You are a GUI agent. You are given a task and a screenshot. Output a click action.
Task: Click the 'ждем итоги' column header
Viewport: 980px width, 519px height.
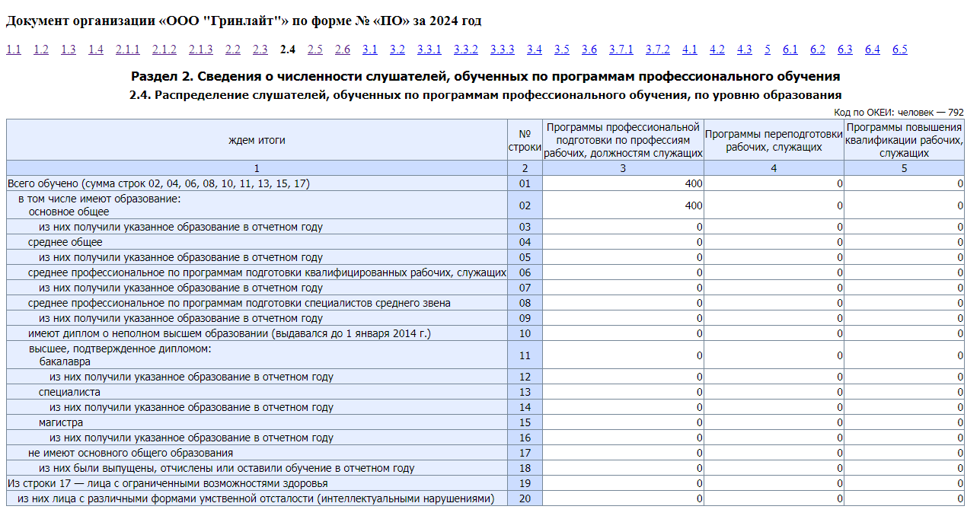click(257, 140)
